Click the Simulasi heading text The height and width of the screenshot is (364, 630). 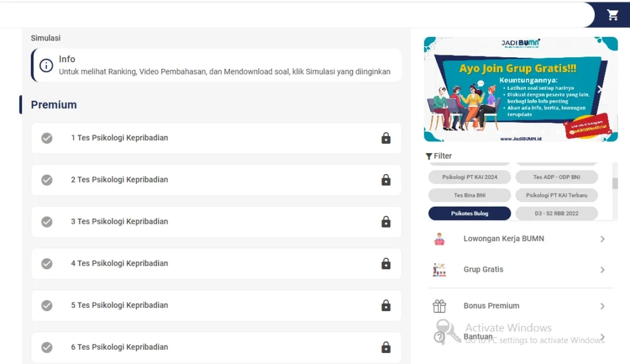(x=46, y=38)
